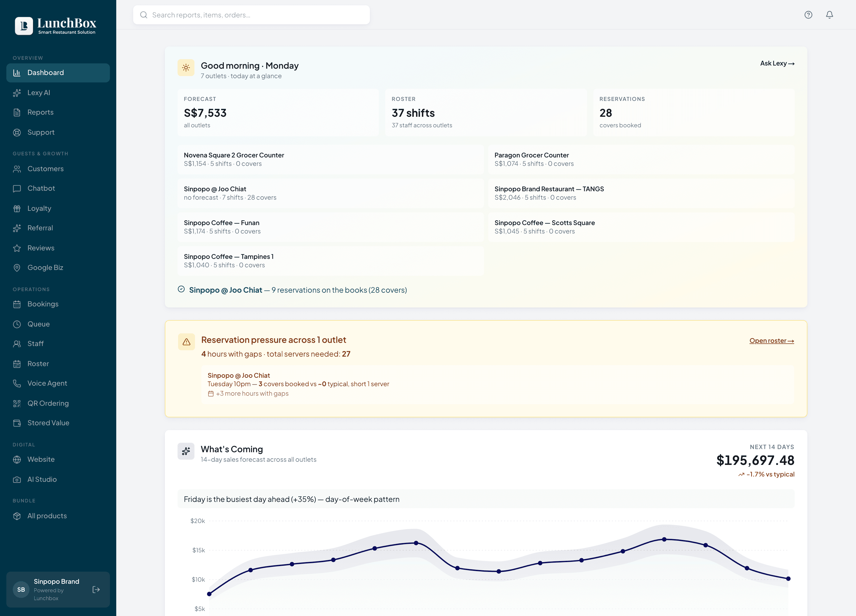
Task: Click '+3 more hours with gaps'
Action: [252, 393]
